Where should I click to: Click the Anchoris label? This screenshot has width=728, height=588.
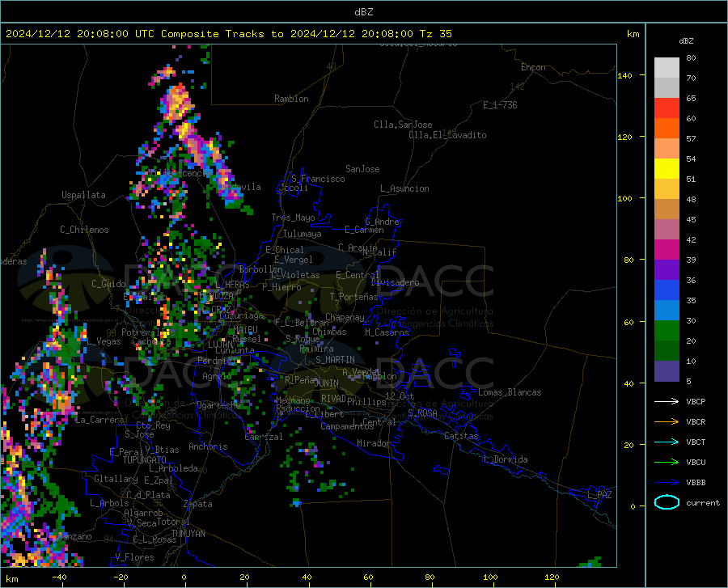pyautogui.click(x=208, y=446)
